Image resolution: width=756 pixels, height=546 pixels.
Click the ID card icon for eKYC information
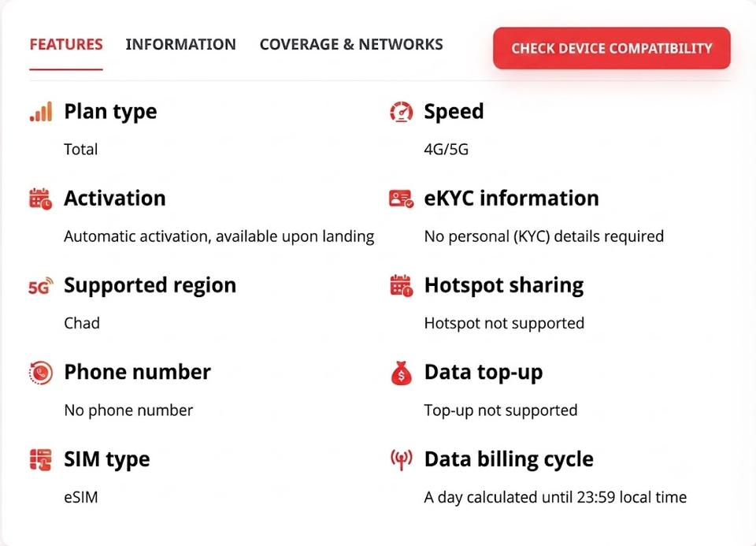coord(401,199)
